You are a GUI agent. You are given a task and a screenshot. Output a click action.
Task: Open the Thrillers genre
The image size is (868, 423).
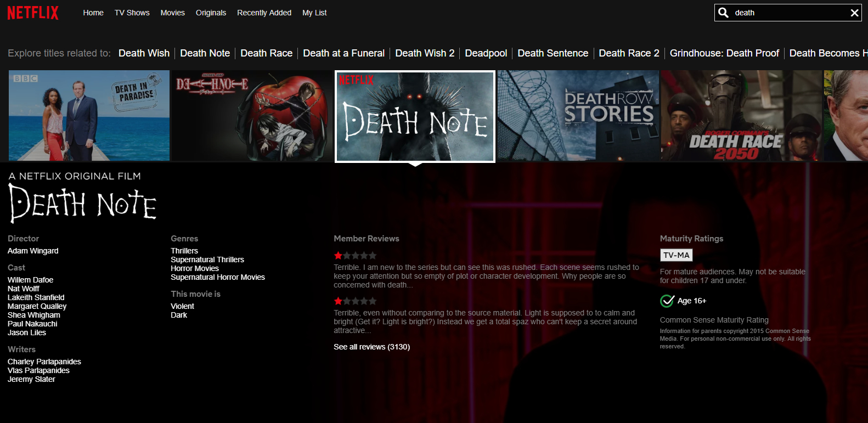coord(184,251)
